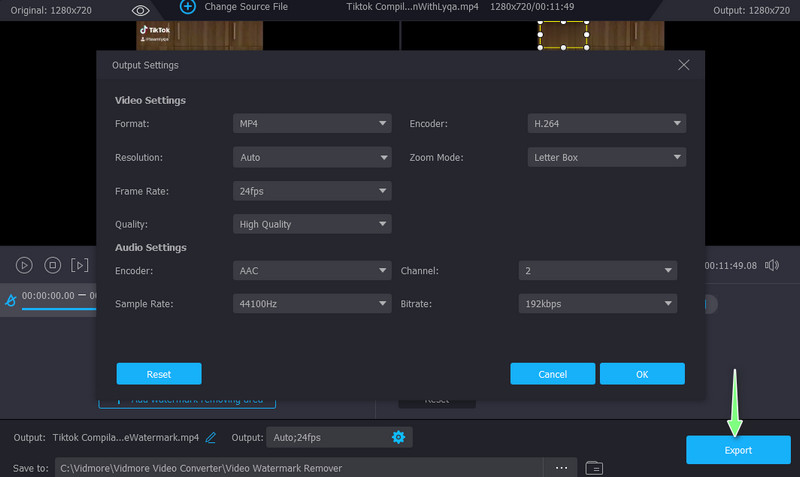Open the Bitrate 192kbps dropdown
The height and width of the screenshot is (477, 800).
pyautogui.click(x=597, y=304)
